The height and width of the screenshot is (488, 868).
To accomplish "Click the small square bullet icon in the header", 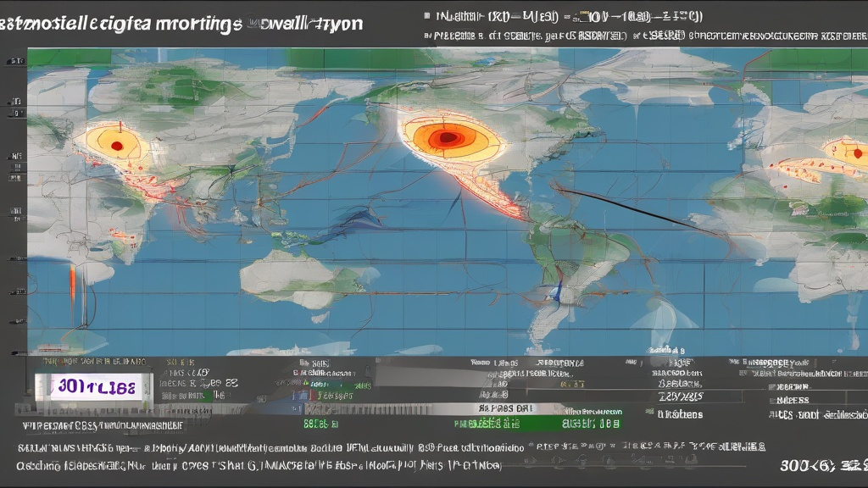I will [x=427, y=15].
